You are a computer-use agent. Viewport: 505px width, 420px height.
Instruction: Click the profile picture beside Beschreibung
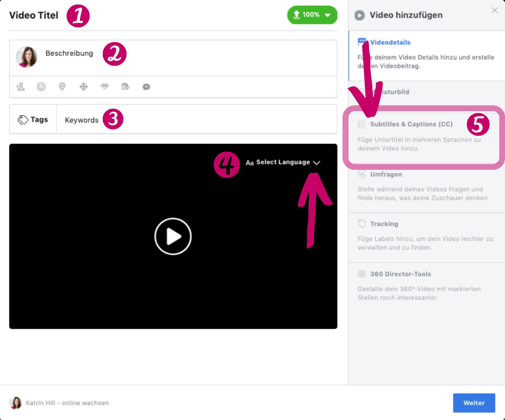point(27,57)
